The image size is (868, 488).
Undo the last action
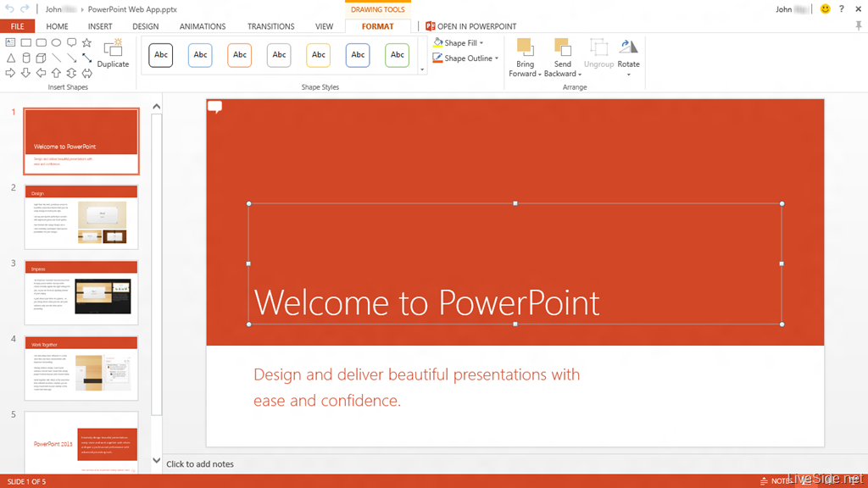9,8
